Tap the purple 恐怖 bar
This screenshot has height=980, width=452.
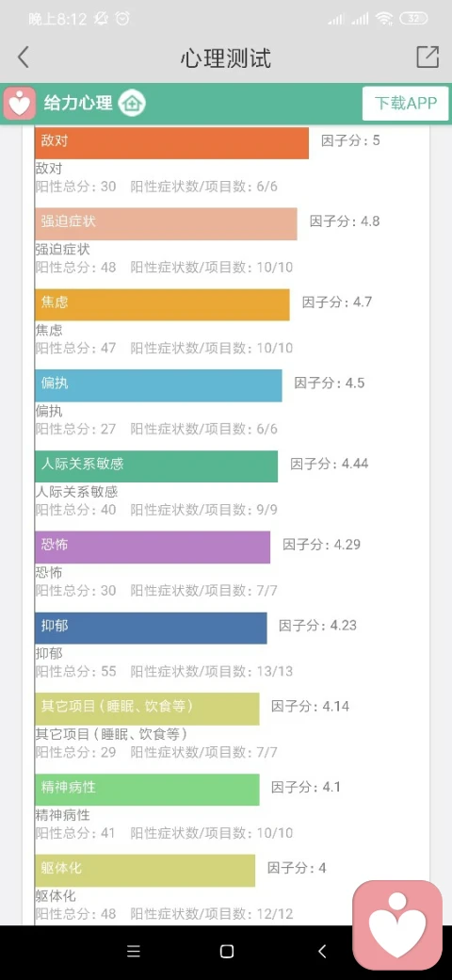(x=153, y=547)
